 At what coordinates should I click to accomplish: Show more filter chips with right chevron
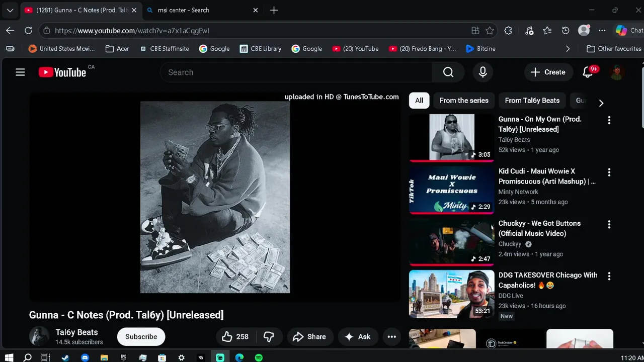[x=601, y=103]
